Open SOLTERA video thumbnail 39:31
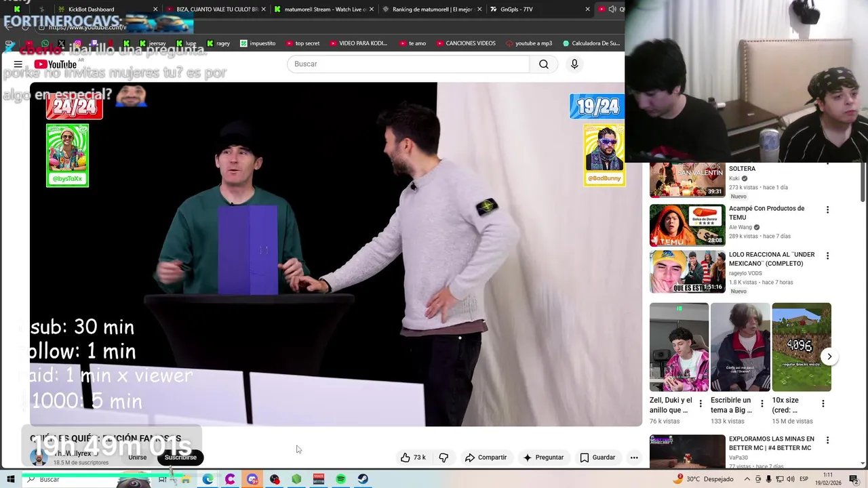 pyautogui.click(x=687, y=180)
